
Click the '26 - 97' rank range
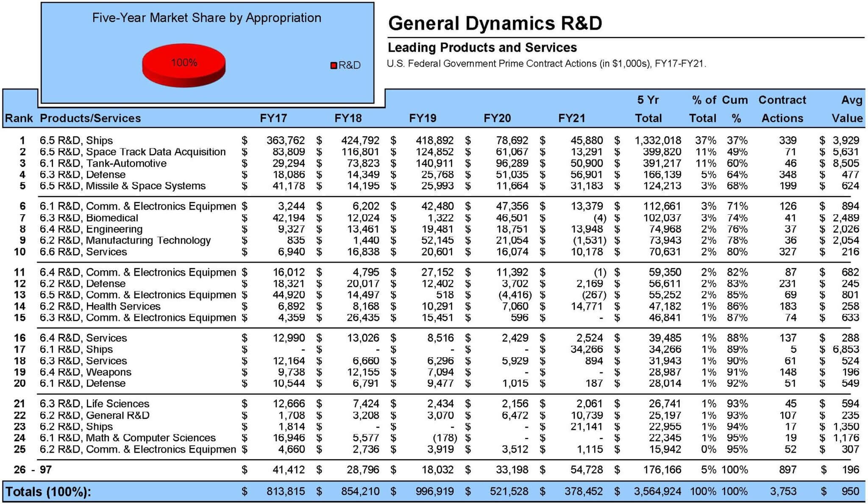pos(33,470)
